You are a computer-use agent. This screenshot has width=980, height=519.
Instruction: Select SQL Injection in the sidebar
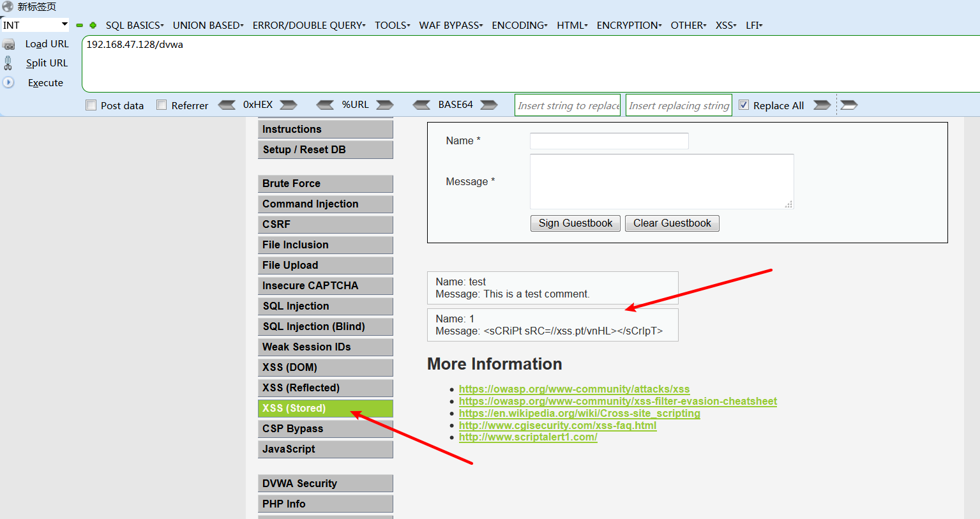[x=326, y=306]
